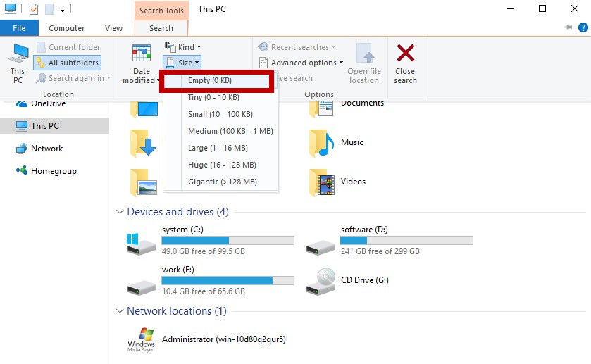Toggle the Current folder option
The image size is (591, 364).
pyautogui.click(x=68, y=47)
